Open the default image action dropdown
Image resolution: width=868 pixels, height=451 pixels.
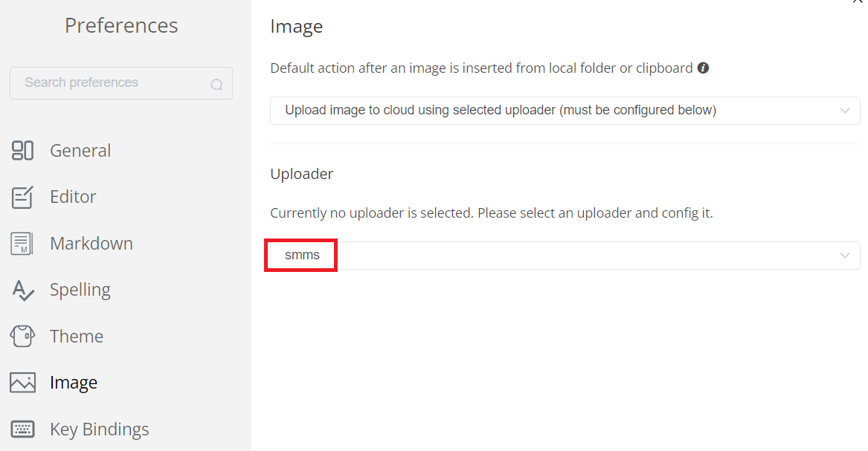(564, 111)
